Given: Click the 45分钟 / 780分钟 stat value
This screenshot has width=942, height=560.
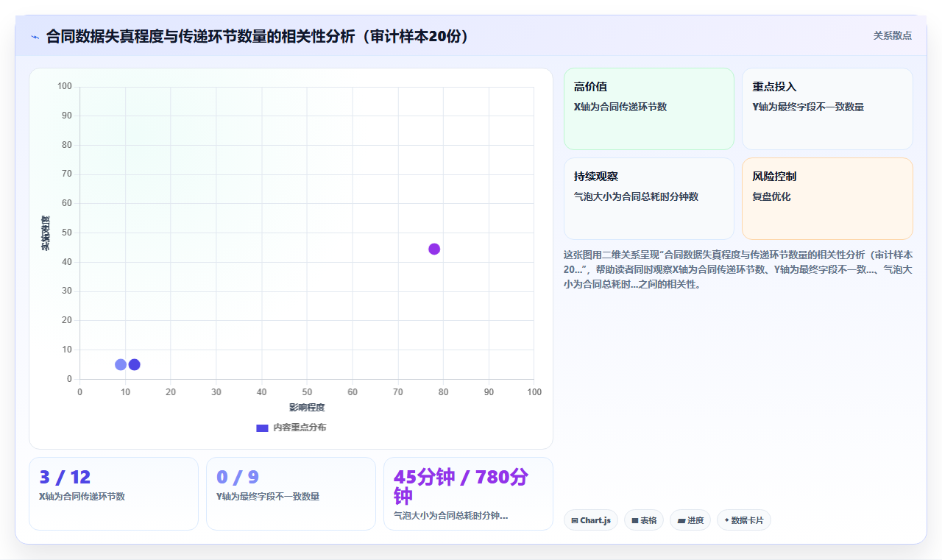Looking at the screenshot, I should click(461, 486).
